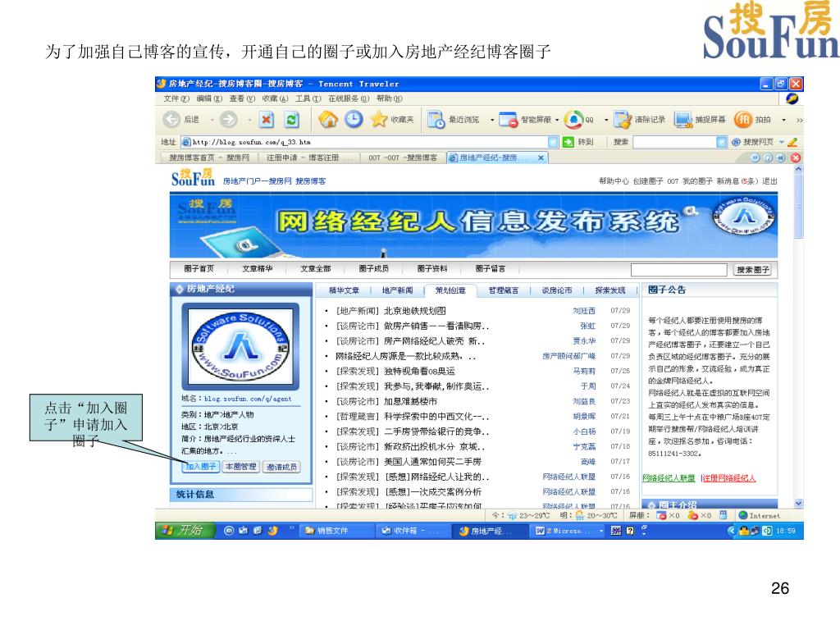Expand the 智能屏蔽 dropdown arrow
The height and width of the screenshot is (630, 840).
pos(557,120)
